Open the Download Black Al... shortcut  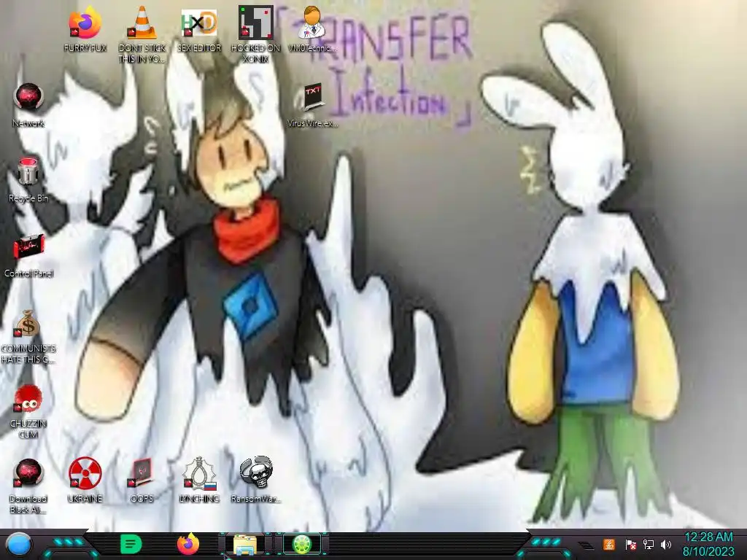coord(28,486)
